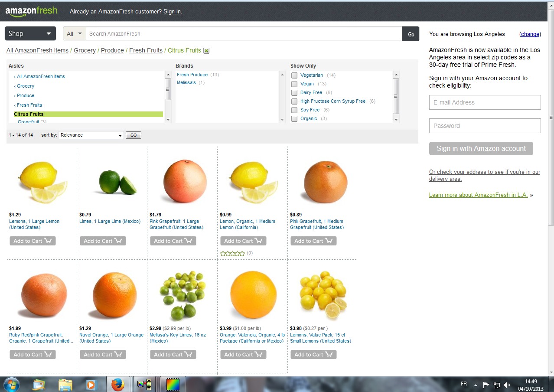Click the taskbar clock 14:49
Image resolution: width=554 pixels, height=392 pixels.
coord(531,382)
